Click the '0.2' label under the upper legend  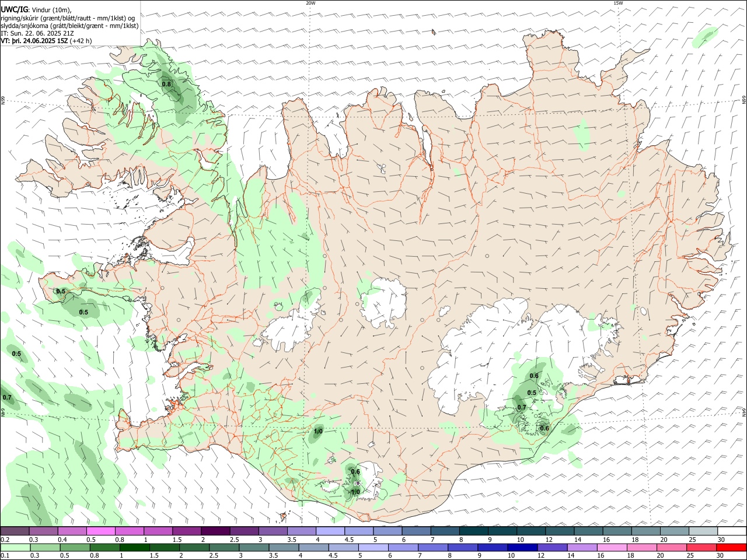click(5, 540)
